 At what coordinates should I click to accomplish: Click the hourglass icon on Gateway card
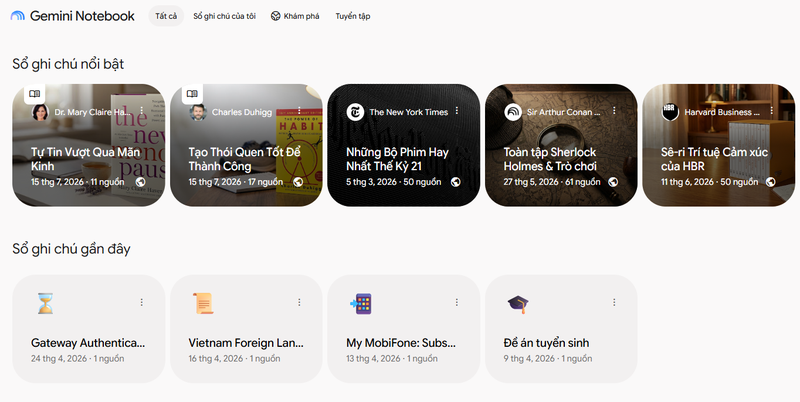click(45, 304)
